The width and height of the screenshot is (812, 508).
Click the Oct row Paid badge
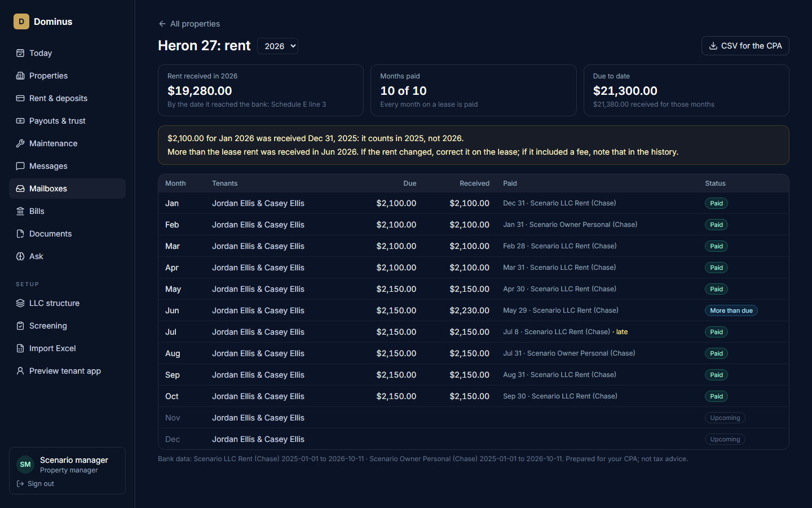(716, 396)
